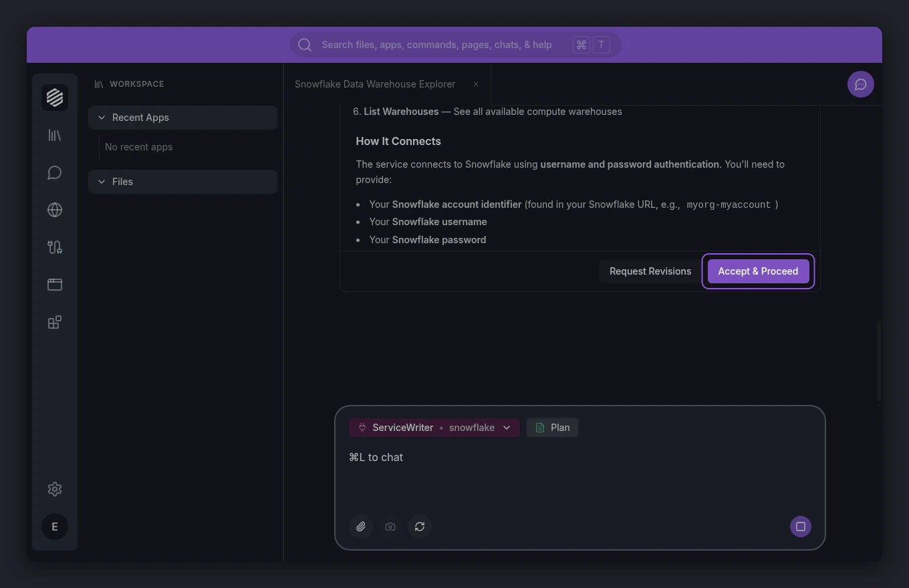Focus the top search bar field
This screenshot has width=909, height=588.
(x=455, y=45)
